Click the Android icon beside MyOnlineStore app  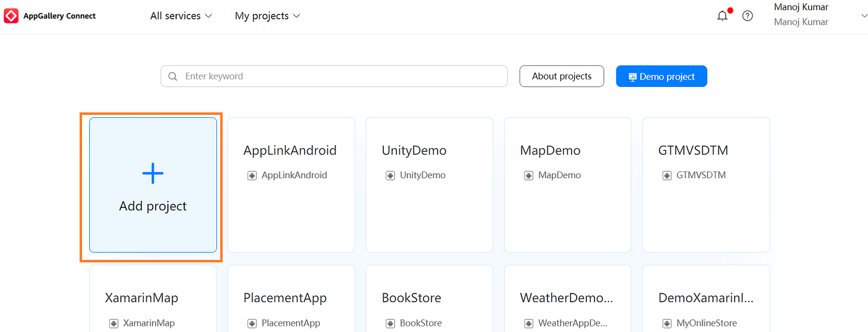coord(666,323)
